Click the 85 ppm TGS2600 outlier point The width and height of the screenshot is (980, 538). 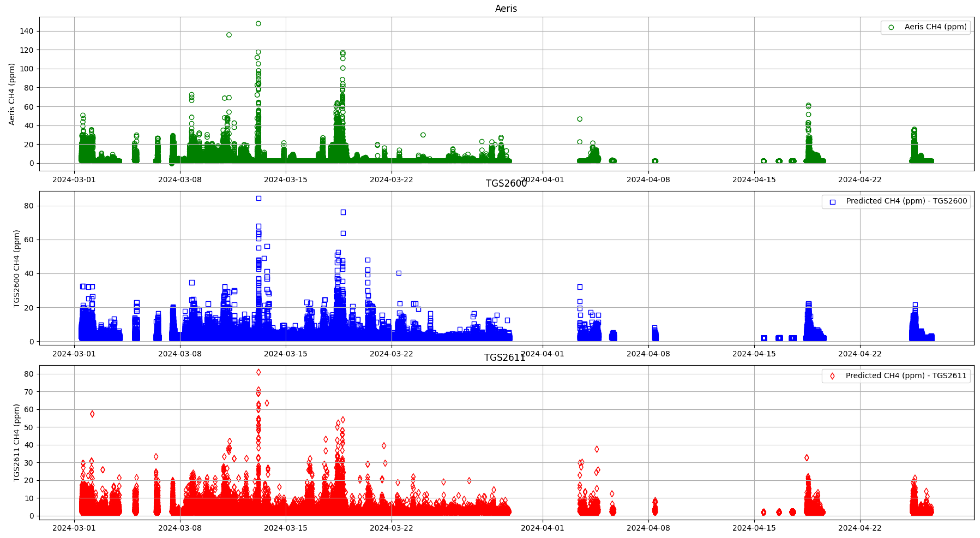(259, 198)
